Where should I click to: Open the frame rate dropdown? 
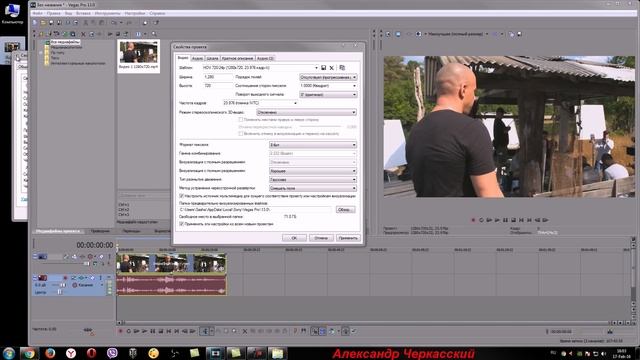pos(295,103)
